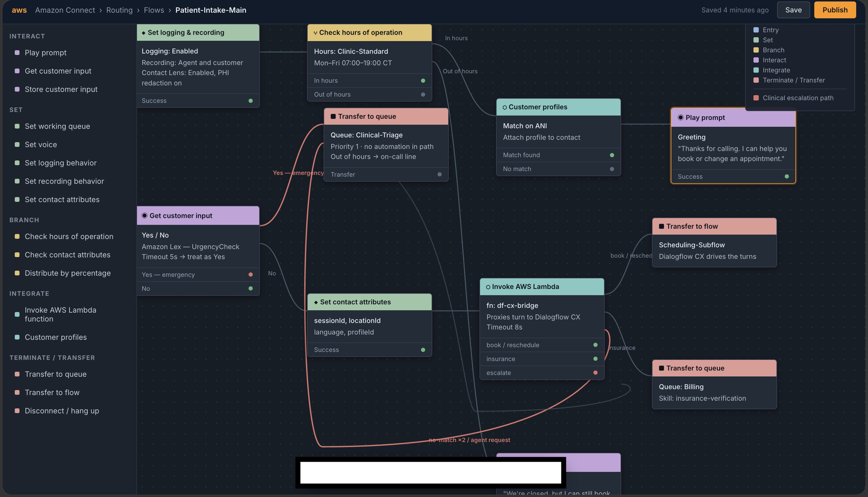Click circle icon on Play prompt Greeting node
Viewport: 868px width, 497px height.
681,117
